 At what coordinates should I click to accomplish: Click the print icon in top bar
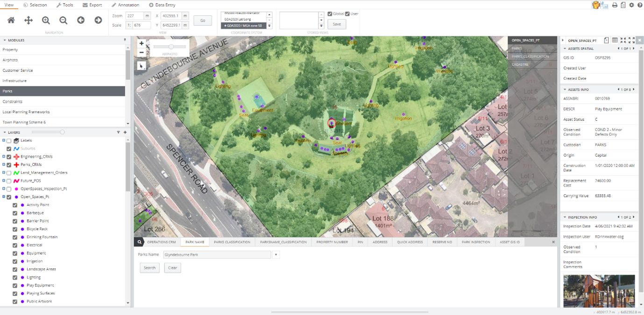tap(615, 5)
